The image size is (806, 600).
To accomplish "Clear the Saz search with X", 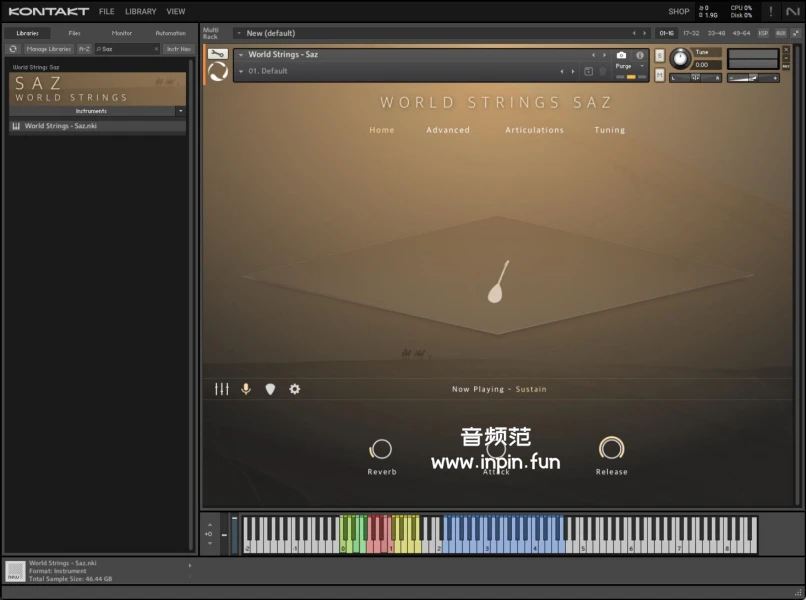I will tap(156, 49).
